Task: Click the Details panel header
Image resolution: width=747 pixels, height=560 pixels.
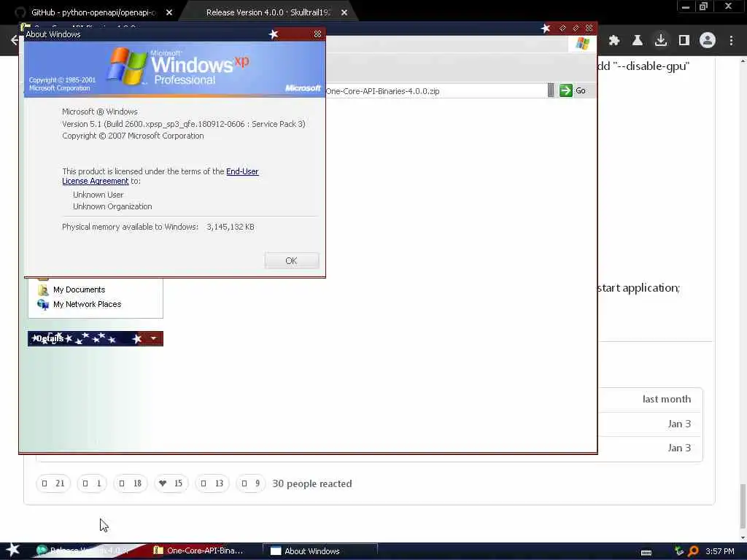Action: coord(96,338)
